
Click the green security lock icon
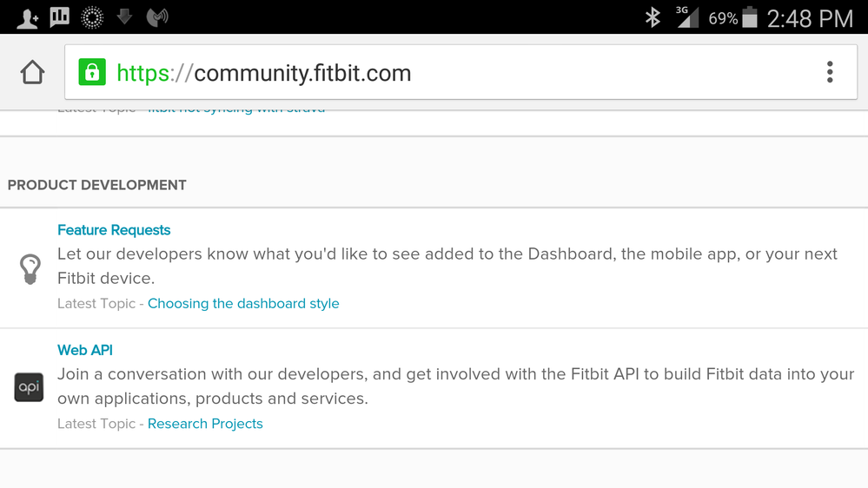click(x=91, y=72)
